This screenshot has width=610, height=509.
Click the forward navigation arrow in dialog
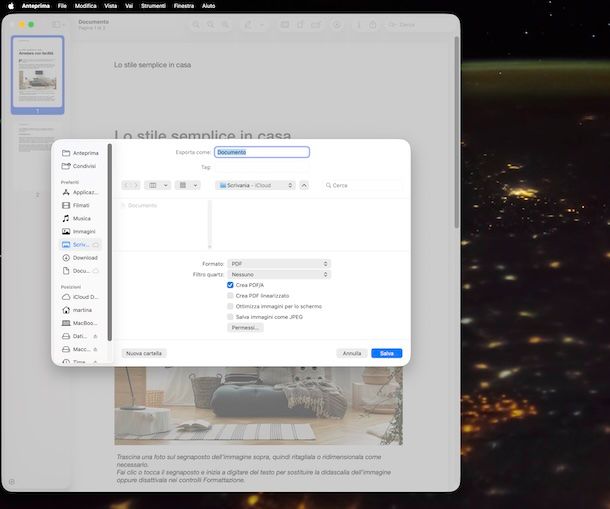135,185
